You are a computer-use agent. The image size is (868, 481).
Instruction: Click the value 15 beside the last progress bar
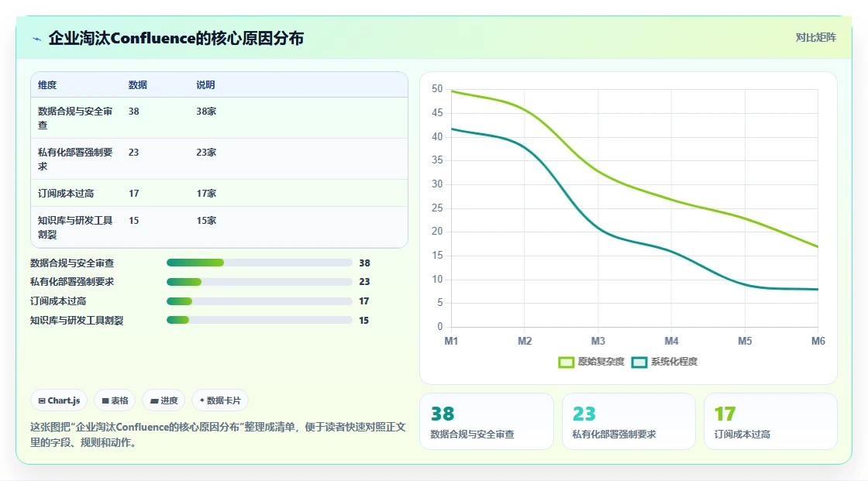(x=363, y=320)
